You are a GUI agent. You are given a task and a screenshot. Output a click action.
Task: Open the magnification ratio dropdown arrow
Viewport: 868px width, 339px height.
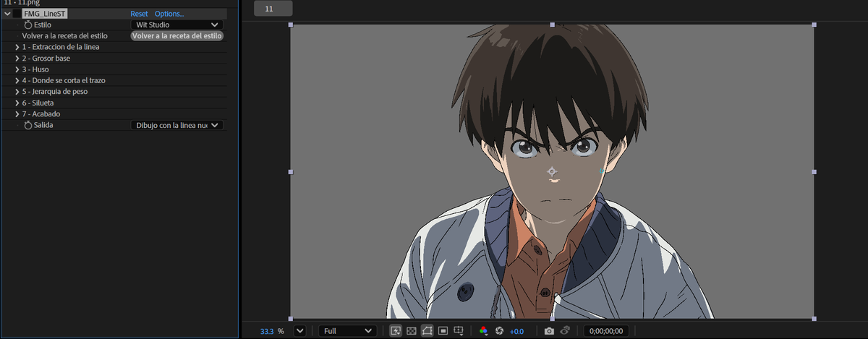(x=299, y=331)
